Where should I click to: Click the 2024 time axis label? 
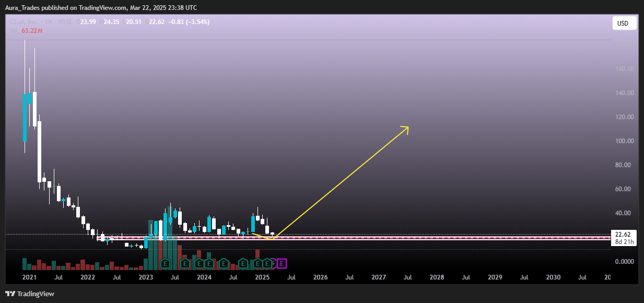(x=204, y=277)
